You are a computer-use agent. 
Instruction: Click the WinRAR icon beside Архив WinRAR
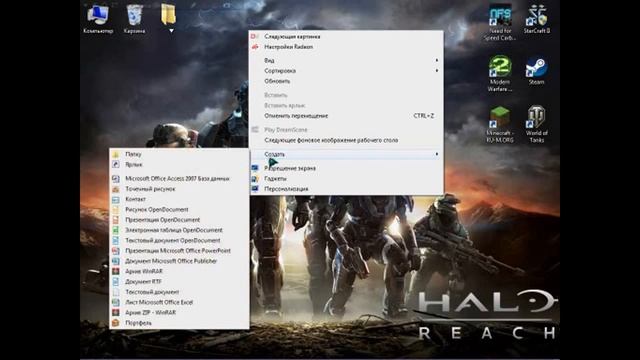[x=116, y=271]
